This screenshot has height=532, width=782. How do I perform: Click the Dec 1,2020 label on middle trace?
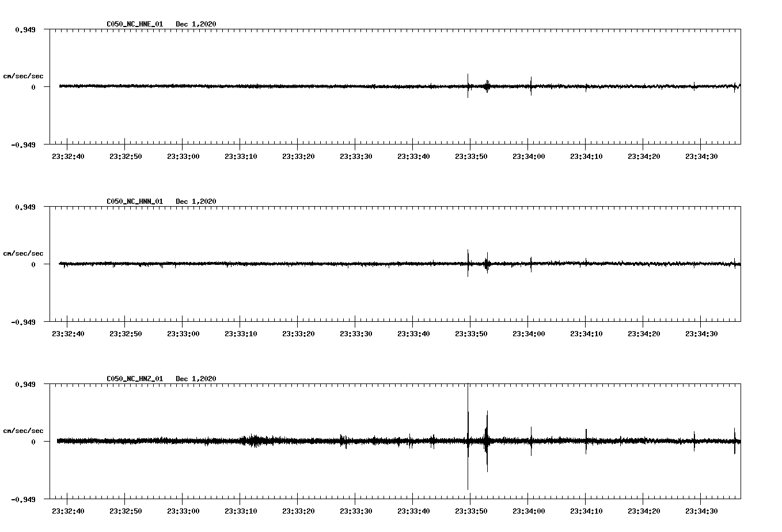click(x=196, y=202)
